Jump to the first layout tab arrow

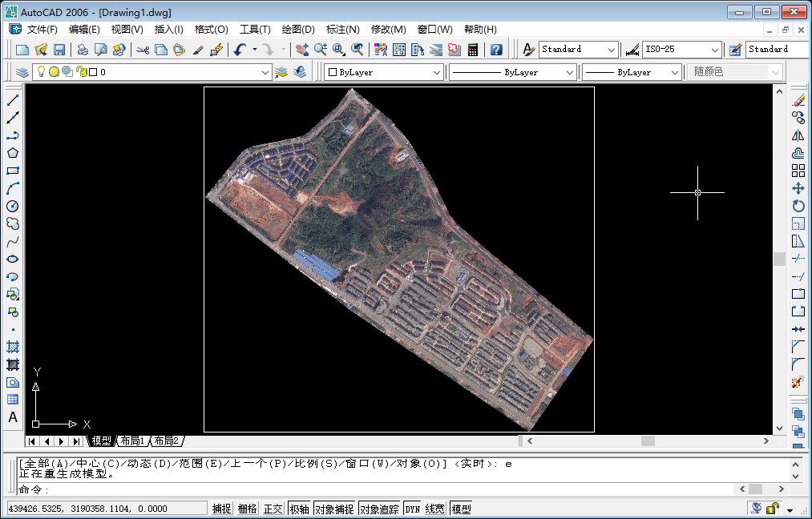tap(32, 441)
